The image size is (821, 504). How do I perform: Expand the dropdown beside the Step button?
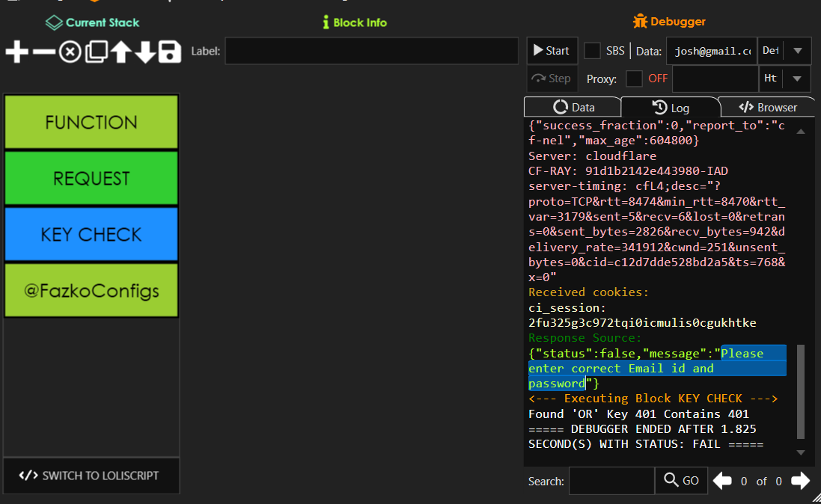(x=796, y=78)
